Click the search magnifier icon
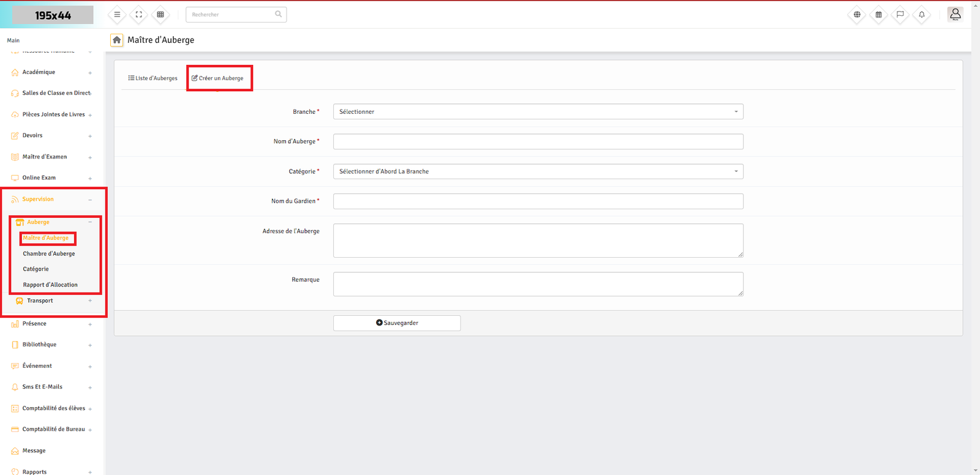 [x=278, y=14]
